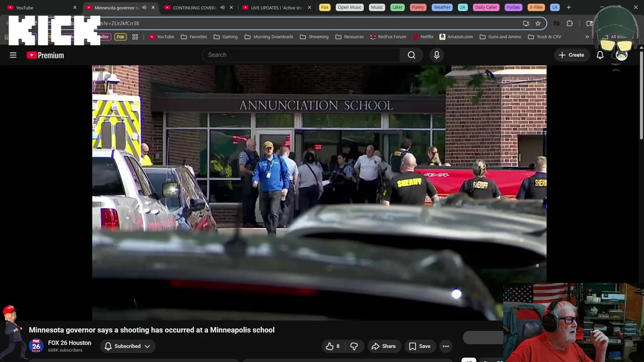The height and width of the screenshot is (362, 644).
Task: Open the Morning Downloads folder
Action: [x=268, y=37]
